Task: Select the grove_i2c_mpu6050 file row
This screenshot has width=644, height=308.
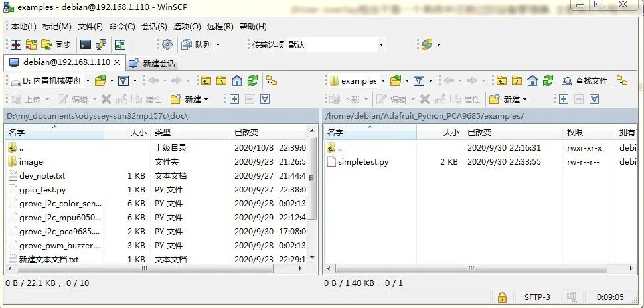Action: pos(157,217)
